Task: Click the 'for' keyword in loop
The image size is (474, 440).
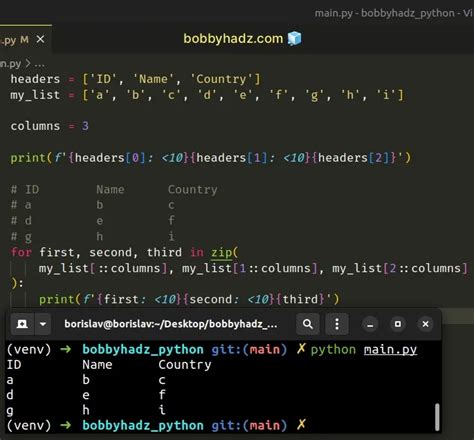Action: (x=21, y=252)
